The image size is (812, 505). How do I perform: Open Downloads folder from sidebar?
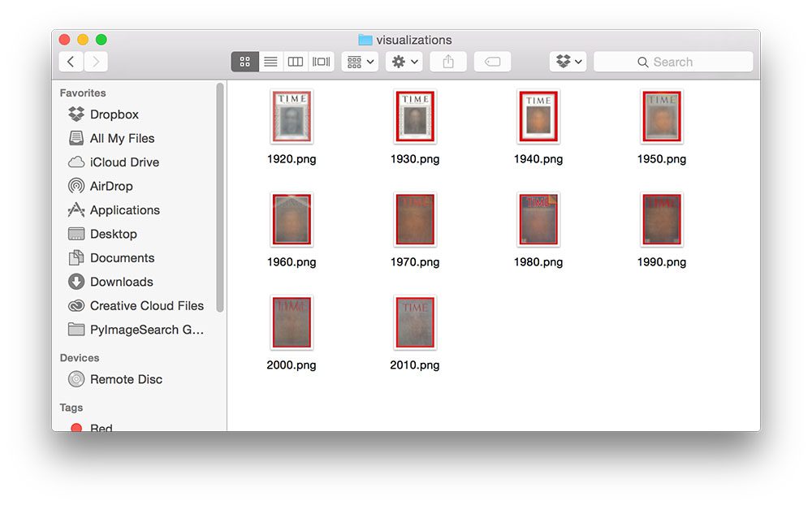tap(121, 282)
